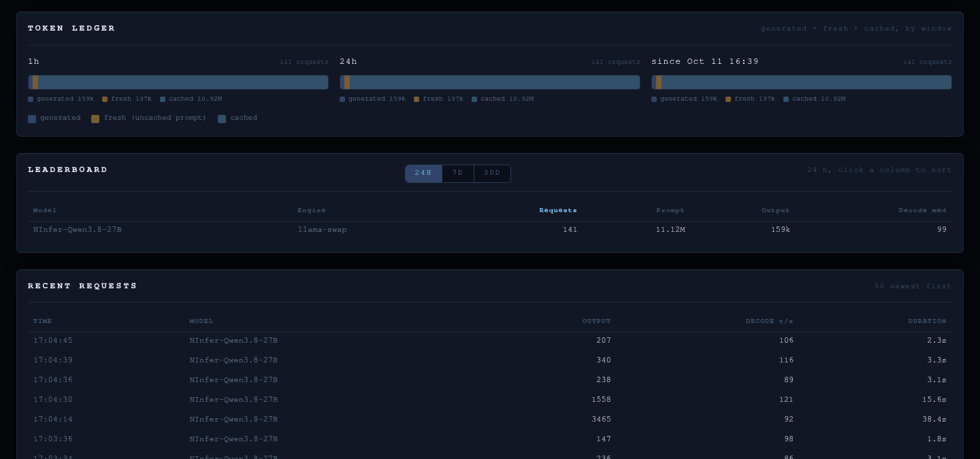Click the DURATION column header
Image resolution: width=980 pixels, height=459 pixels.
[928, 321]
